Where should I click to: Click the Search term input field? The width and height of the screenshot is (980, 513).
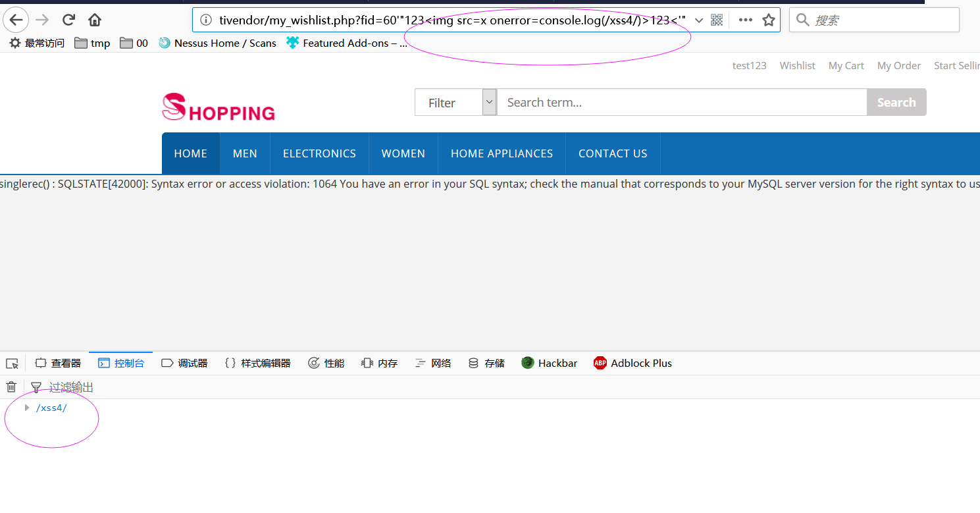point(682,102)
